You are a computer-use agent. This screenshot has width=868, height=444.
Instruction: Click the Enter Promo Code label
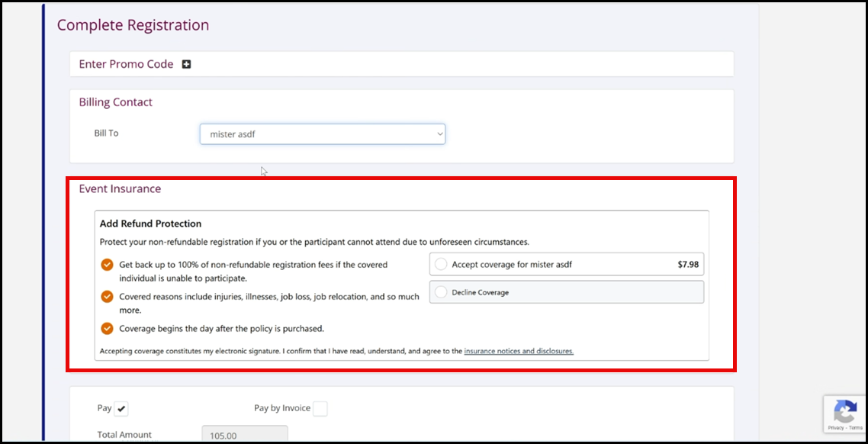click(x=126, y=64)
